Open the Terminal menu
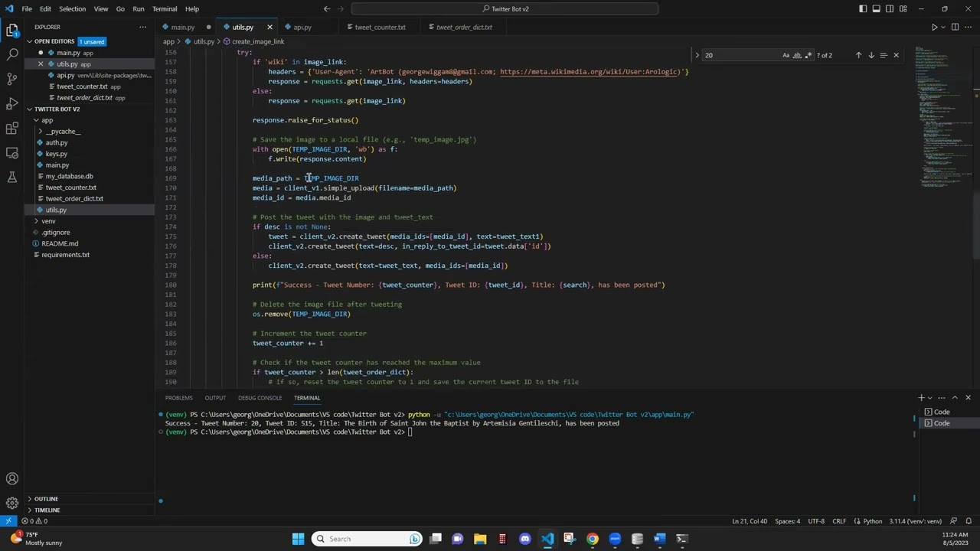Screen dimensions: 980x551 (x=165, y=9)
